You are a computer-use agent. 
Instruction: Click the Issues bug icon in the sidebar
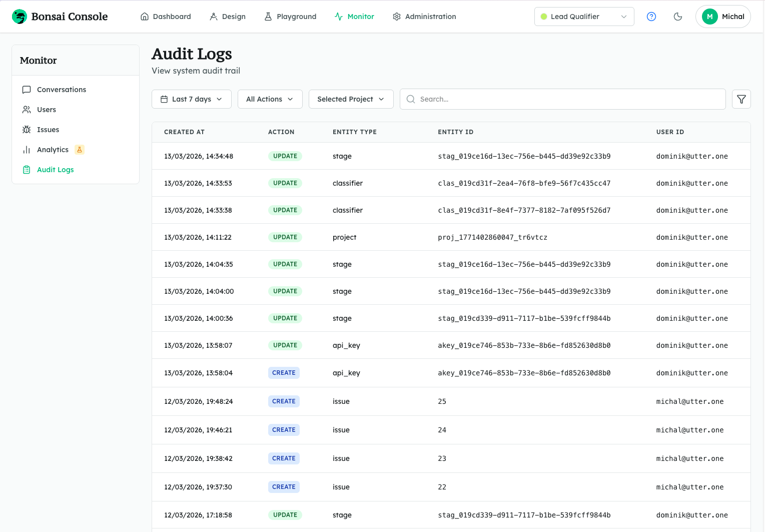pos(27,130)
